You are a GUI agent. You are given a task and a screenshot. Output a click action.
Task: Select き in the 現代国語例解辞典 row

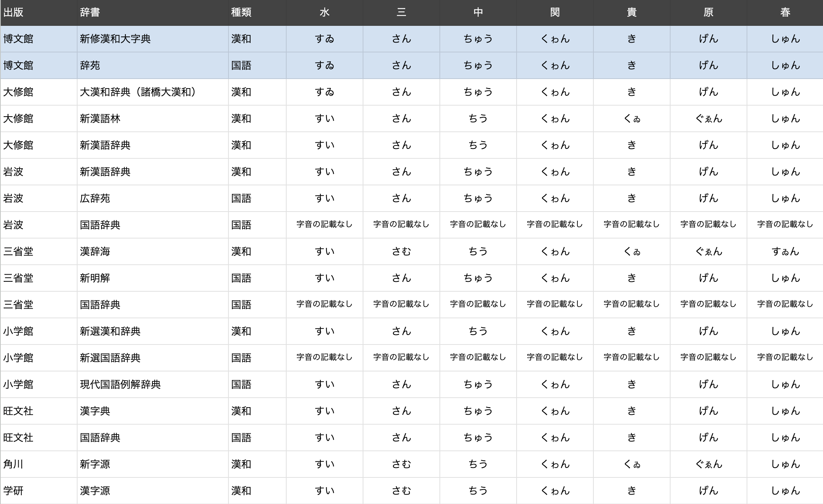(631, 384)
